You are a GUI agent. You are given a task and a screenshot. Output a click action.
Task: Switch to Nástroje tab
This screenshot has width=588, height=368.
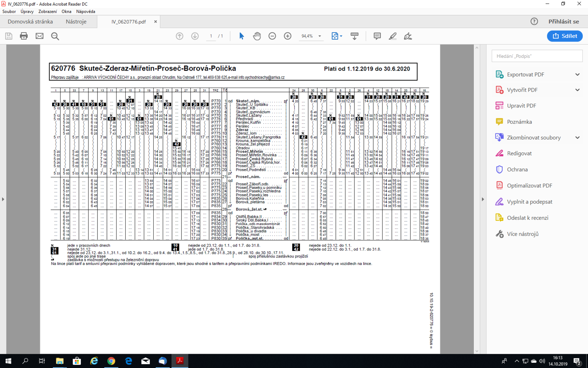point(76,21)
